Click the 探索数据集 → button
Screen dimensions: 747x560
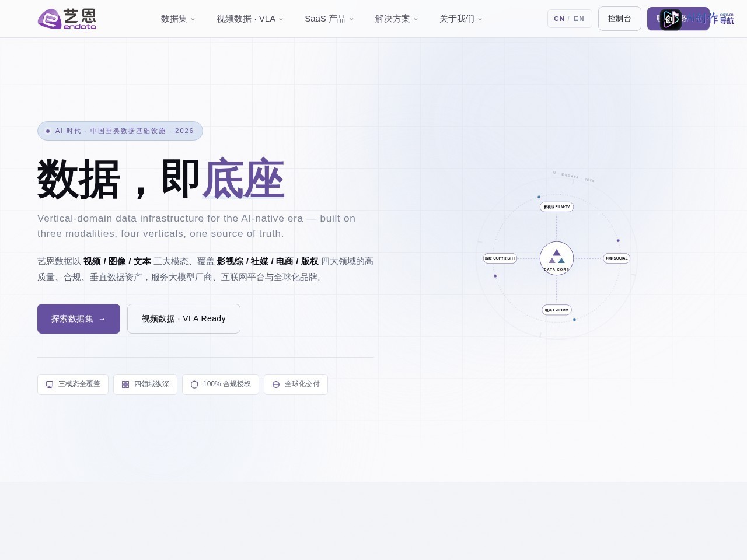click(x=79, y=318)
